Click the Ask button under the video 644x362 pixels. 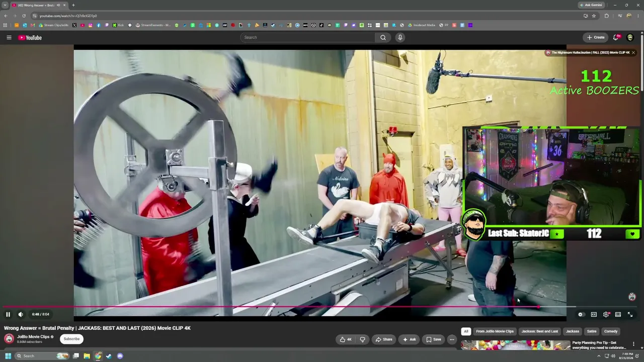[409, 339]
